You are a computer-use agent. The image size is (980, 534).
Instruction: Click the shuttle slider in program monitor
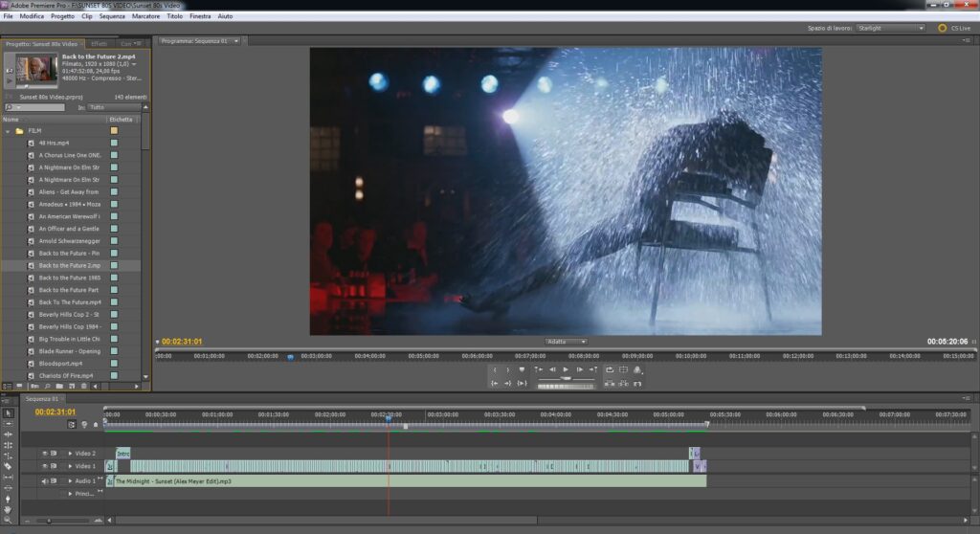point(566,378)
